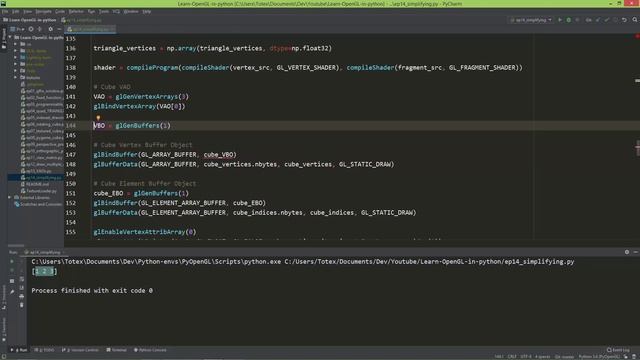
Task: Click the expand/collapse all icon in Project panel
Action: tap(40, 29)
